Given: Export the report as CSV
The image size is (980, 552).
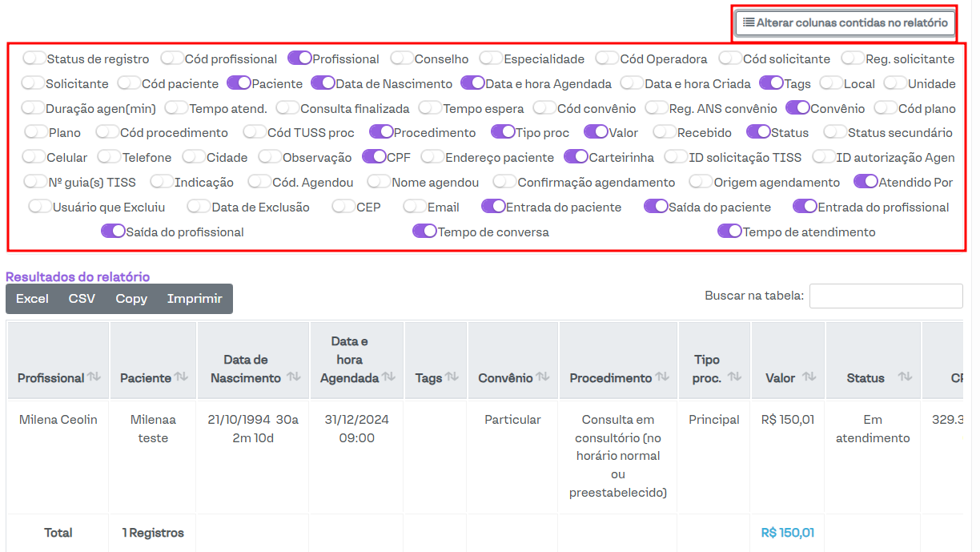Looking at the screenshot, I should pos(82,299).
